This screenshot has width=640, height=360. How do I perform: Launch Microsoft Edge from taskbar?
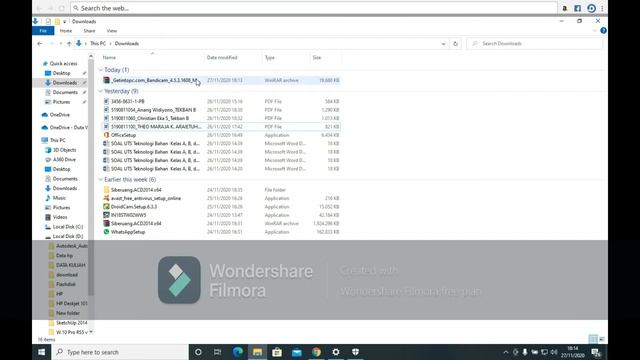coord(238,352)
